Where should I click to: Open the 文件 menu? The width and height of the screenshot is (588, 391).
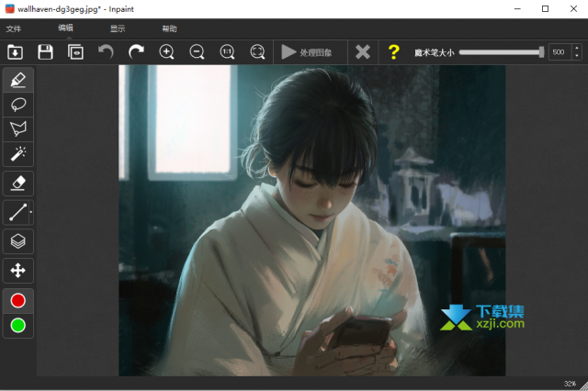(14, 28)
